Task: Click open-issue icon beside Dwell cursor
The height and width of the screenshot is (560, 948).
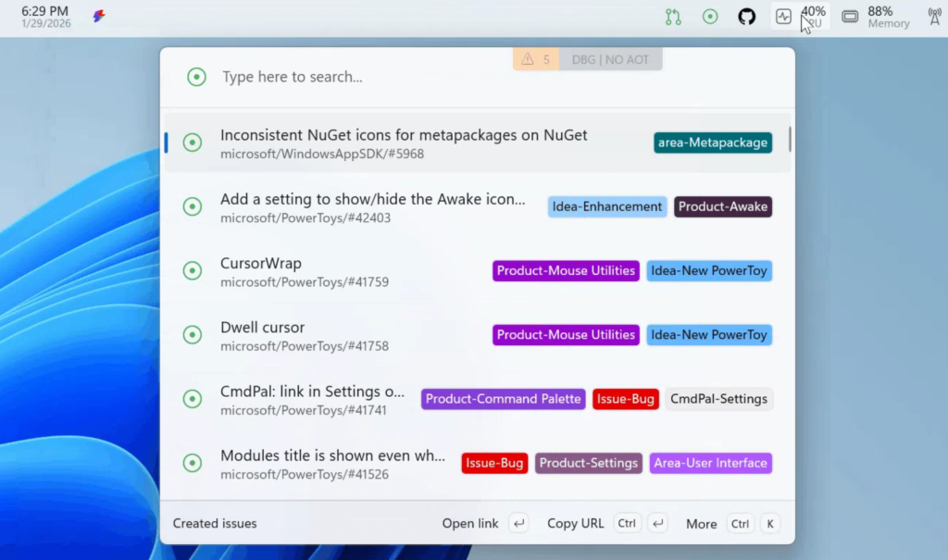Action: [x=193, y=334]
